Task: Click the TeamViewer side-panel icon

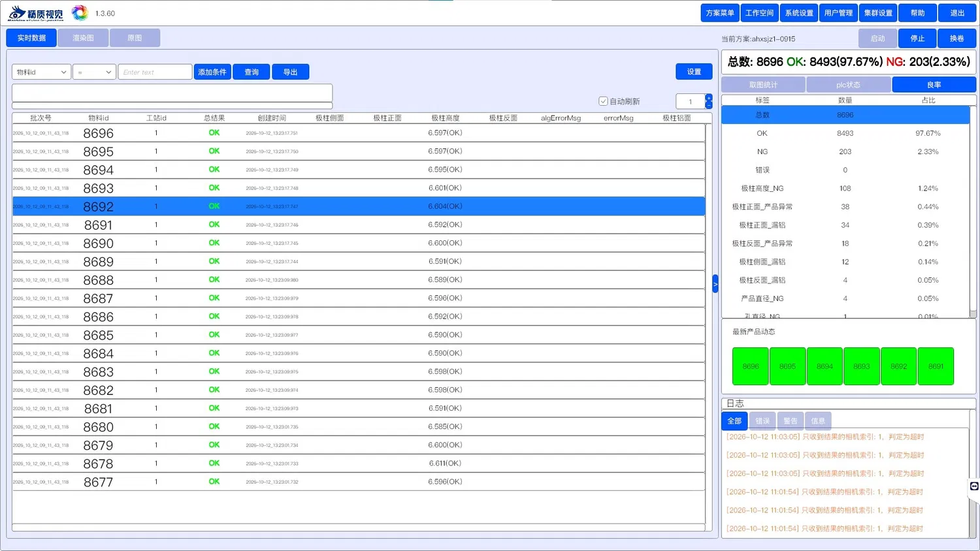Action: tap(974, 486)
